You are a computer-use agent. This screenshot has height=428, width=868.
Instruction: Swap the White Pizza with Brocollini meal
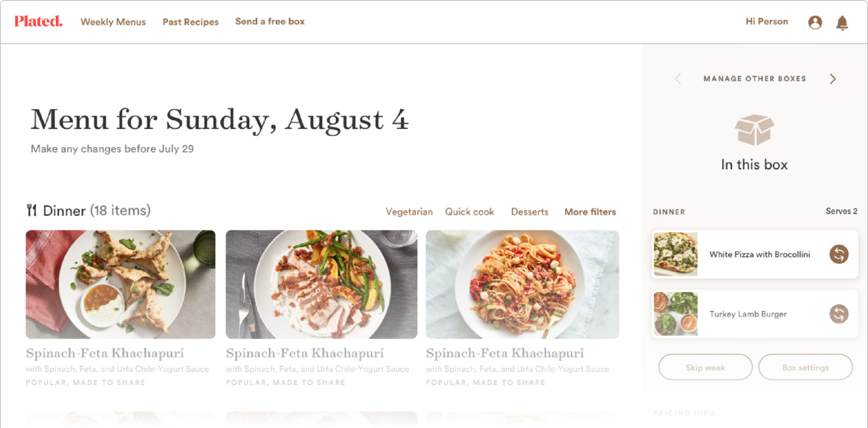click(838, 254)
